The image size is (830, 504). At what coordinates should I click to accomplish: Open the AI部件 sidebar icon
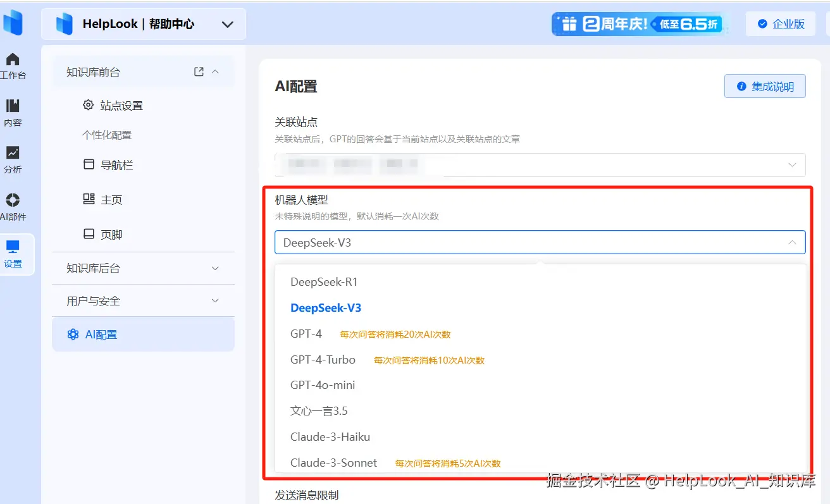[13, 200]
